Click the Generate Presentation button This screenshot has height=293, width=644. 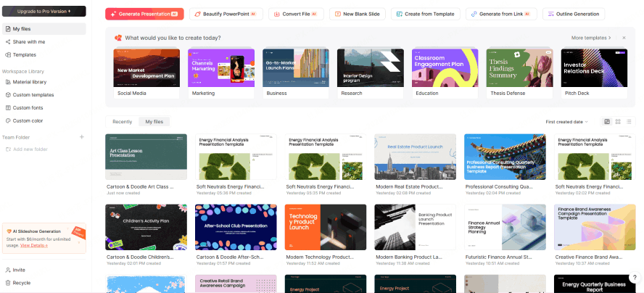(x=144, y=14)
